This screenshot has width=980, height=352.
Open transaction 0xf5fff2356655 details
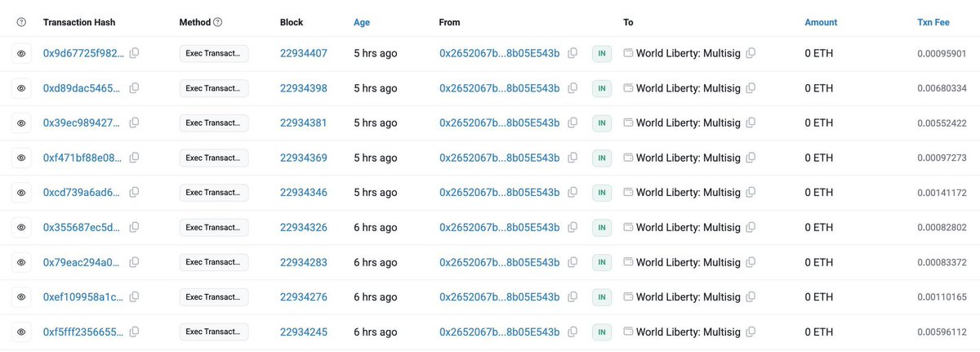(83, 332)
